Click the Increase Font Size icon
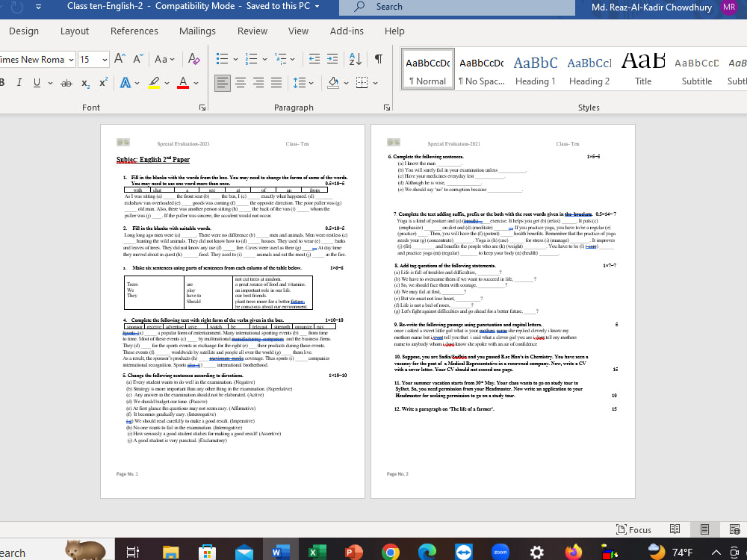The image size is (747, 560). pyautogui.click(x=120, y=58)
